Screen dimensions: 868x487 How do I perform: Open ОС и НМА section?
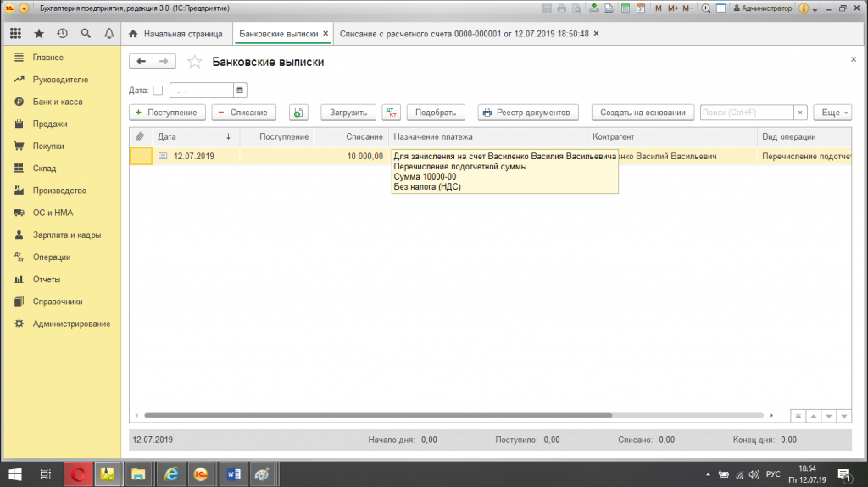click(62, 213)
